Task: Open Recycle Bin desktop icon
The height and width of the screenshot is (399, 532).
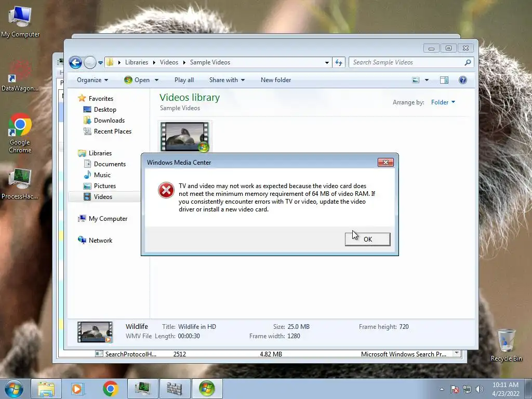Action: click(x=506, y=345)
